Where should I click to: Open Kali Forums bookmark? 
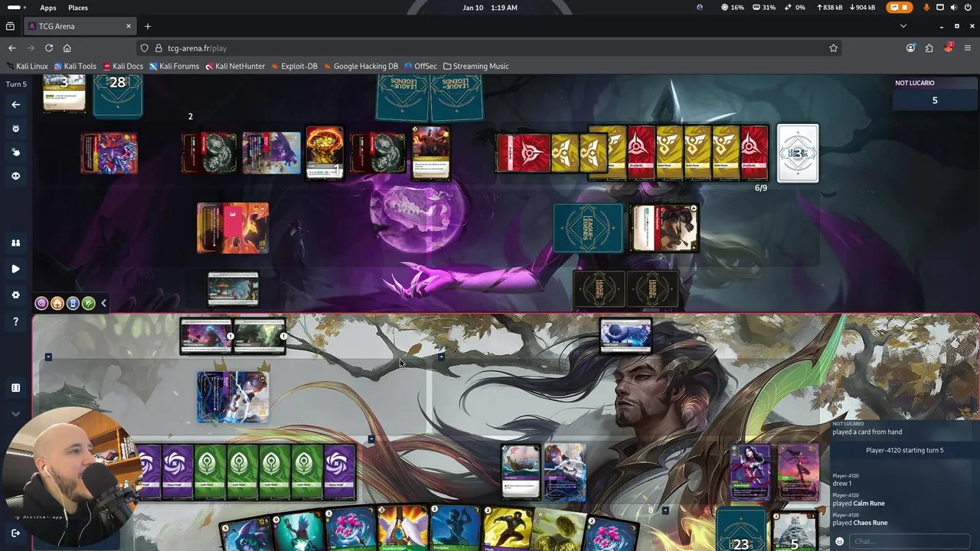click(x=174, y=66)
